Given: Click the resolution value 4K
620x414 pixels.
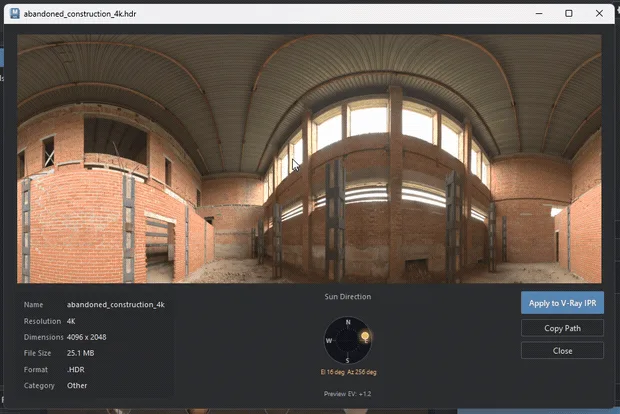Looking at the screenshot, I should (71, 321).
